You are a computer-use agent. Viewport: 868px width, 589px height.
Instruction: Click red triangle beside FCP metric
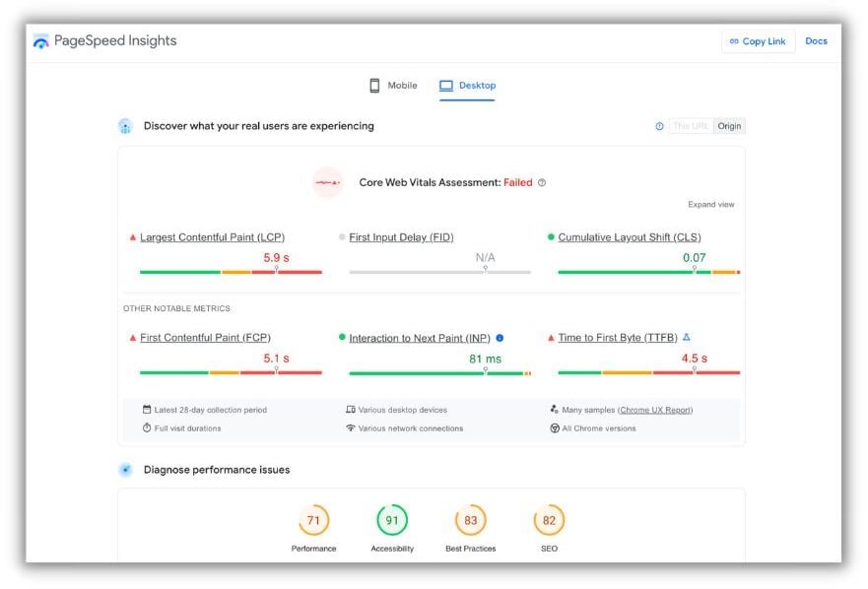(x=132, y=338)
